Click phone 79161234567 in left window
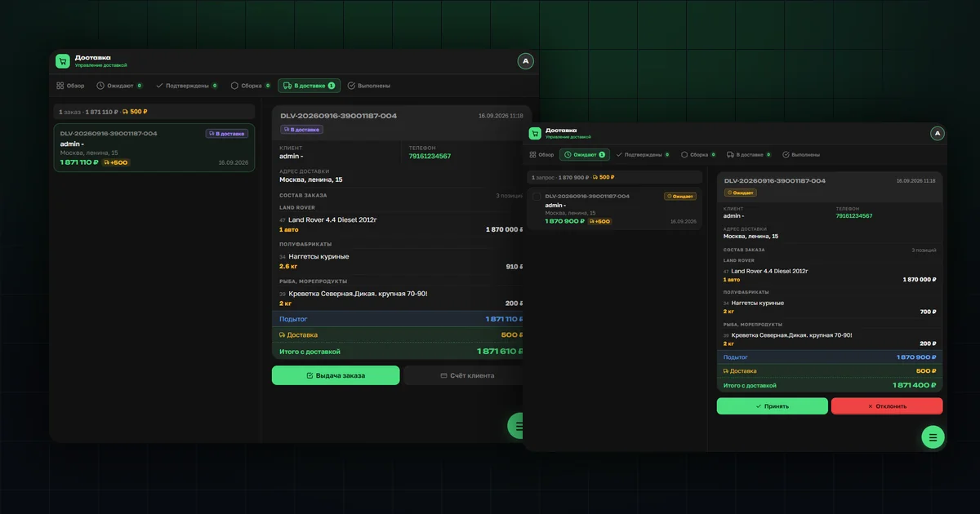 [x=430, y=156]
